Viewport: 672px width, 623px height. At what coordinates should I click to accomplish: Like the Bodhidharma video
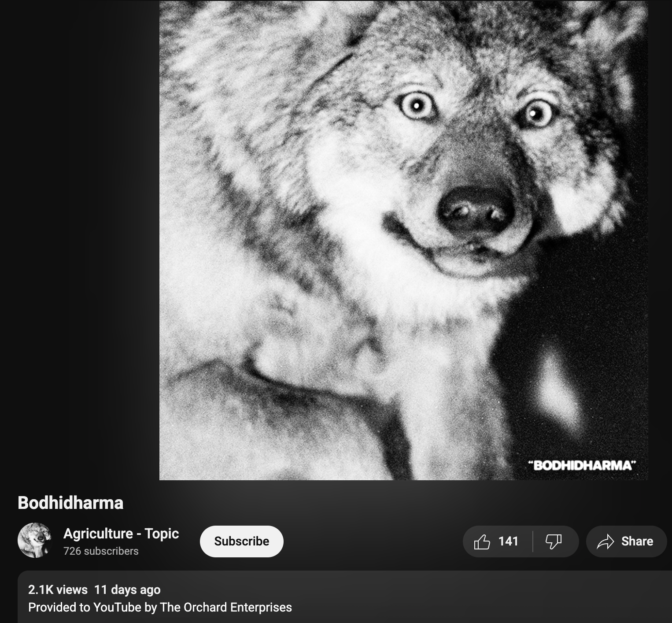tap(498, 541)
